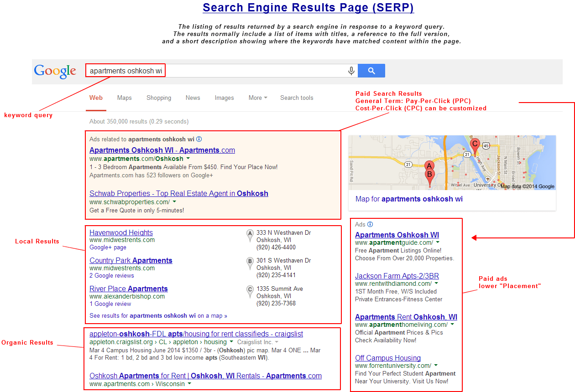Click info icon beside right-column Ads label

[x=370, y=224]
